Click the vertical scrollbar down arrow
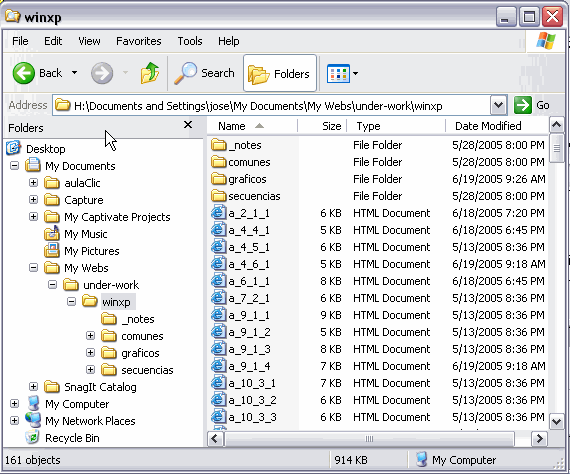The width and height of the screenshot is (570, 475). pyautogui.click(x=556, y=422)
